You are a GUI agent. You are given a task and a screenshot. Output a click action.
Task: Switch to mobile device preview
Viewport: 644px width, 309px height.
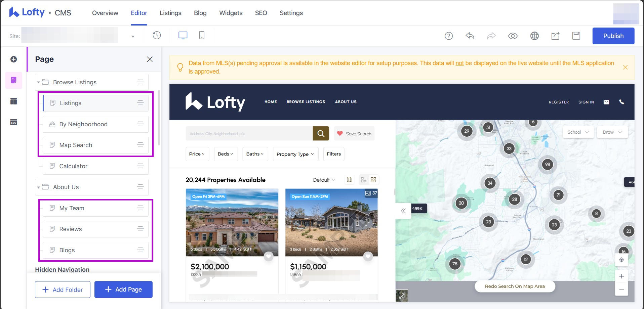202,35
